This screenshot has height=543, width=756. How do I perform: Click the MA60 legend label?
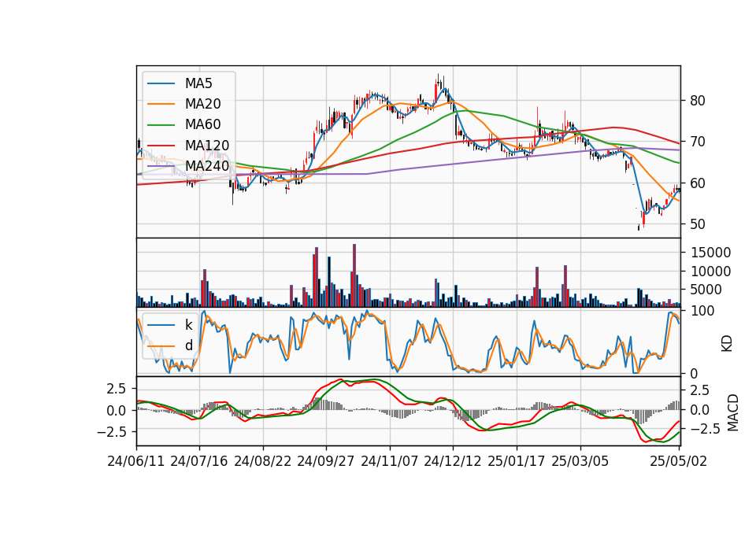tap(202, 124)
